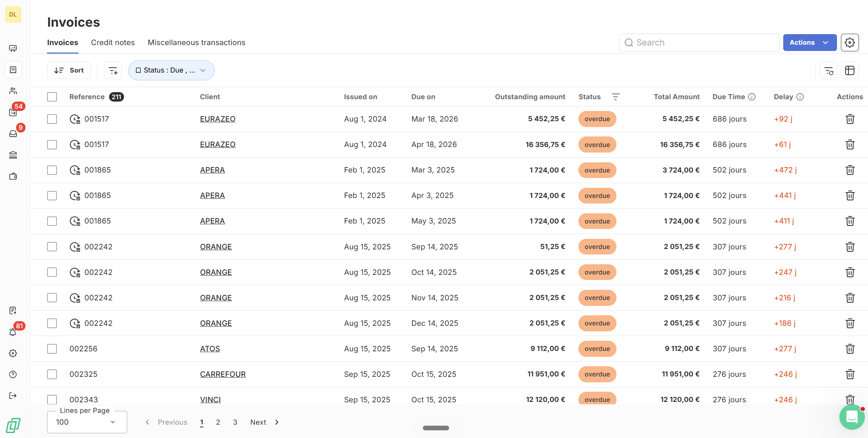The width and height of the screenshot is (868, 438).
Task: Click the add filter icon
Action: 113,71
